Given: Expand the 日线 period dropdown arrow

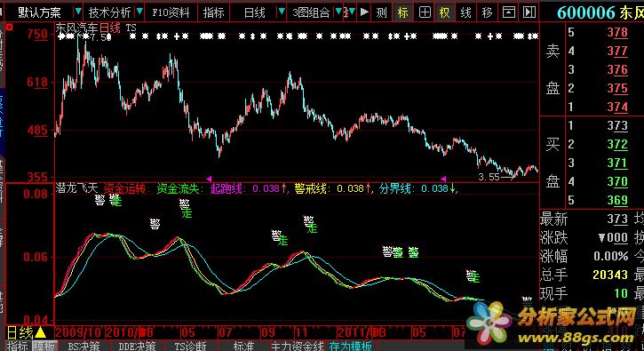Looking at the screenshot, I should pos(282,12).
